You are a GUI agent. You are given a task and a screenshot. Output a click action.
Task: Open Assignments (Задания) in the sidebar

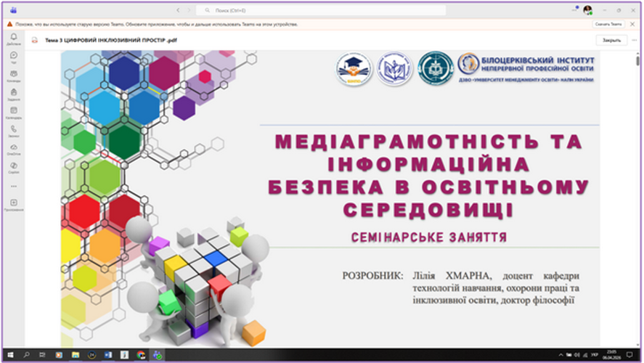[x=14, y=94]
